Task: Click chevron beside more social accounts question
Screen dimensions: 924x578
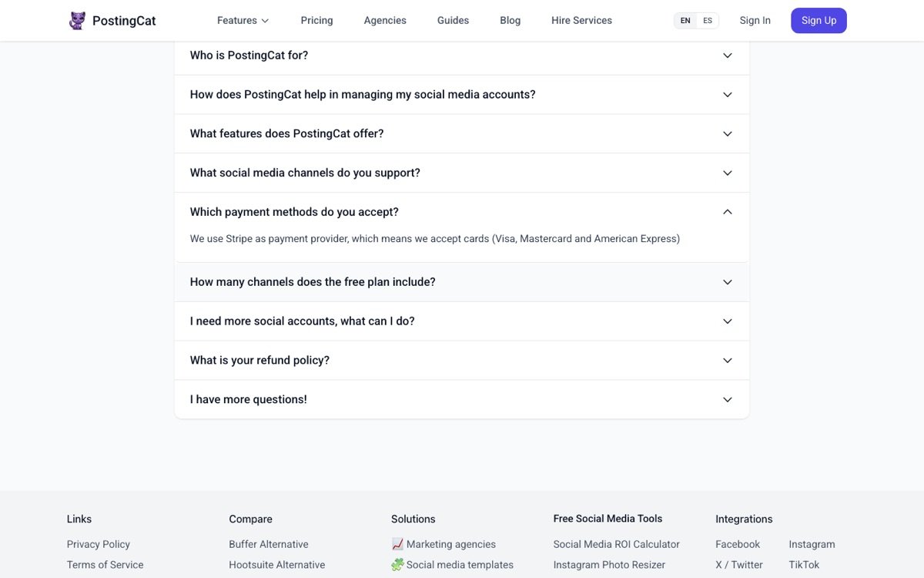Action: click(728, 321)
